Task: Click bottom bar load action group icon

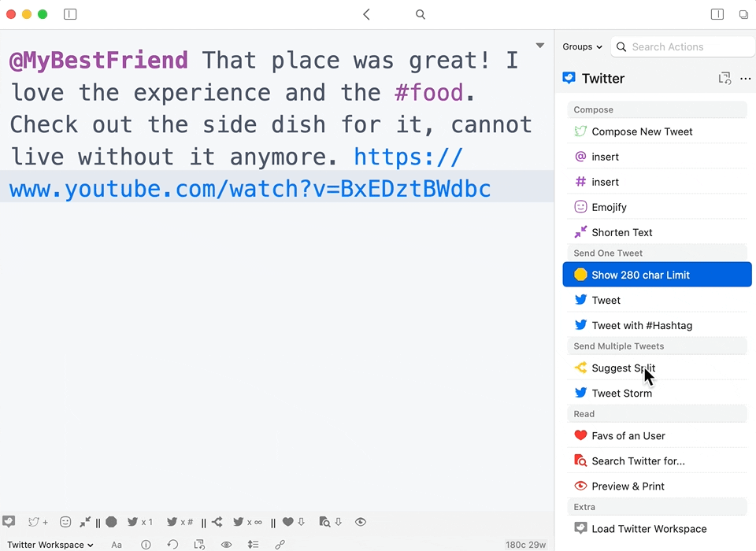Action: tap(199, 545)
